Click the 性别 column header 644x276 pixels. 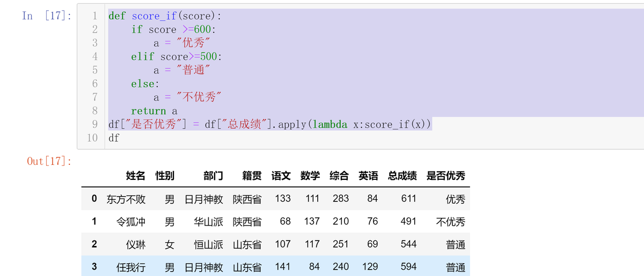(165, 176)
